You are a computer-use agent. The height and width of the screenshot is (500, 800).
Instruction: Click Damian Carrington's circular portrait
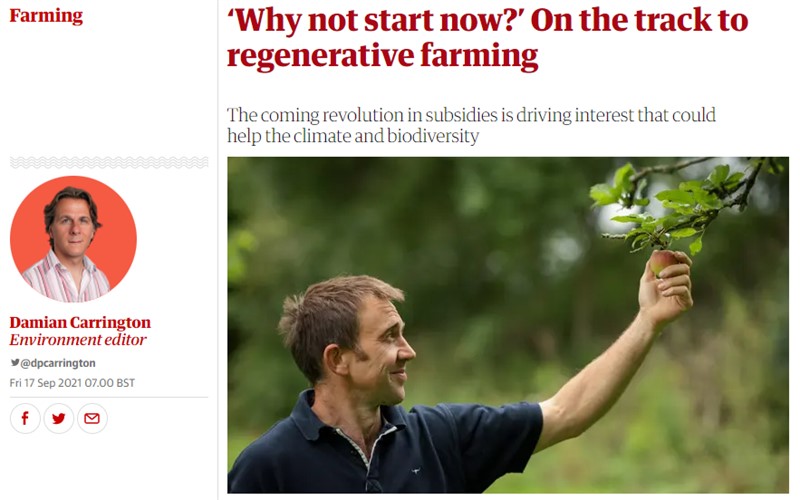coord(73,239)
